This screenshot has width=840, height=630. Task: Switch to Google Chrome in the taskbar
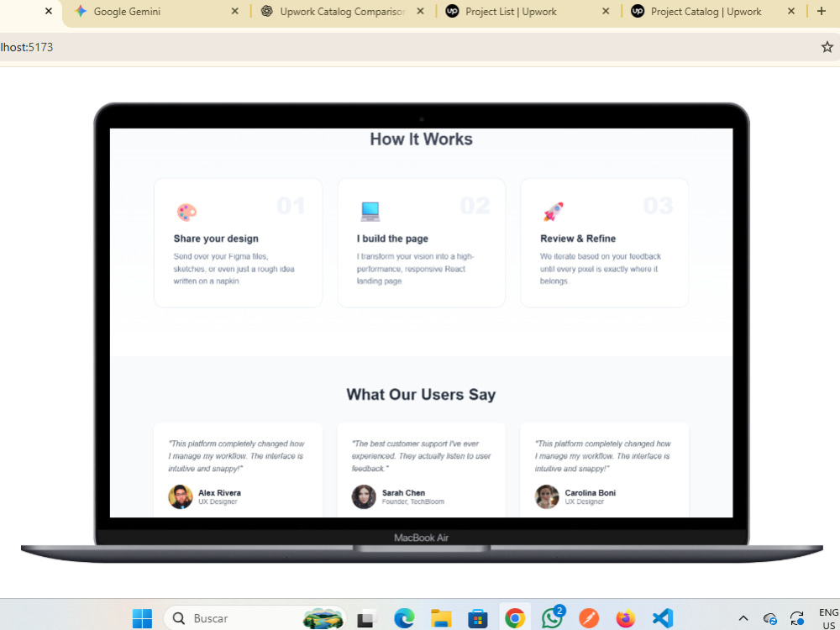pos(515,618)
